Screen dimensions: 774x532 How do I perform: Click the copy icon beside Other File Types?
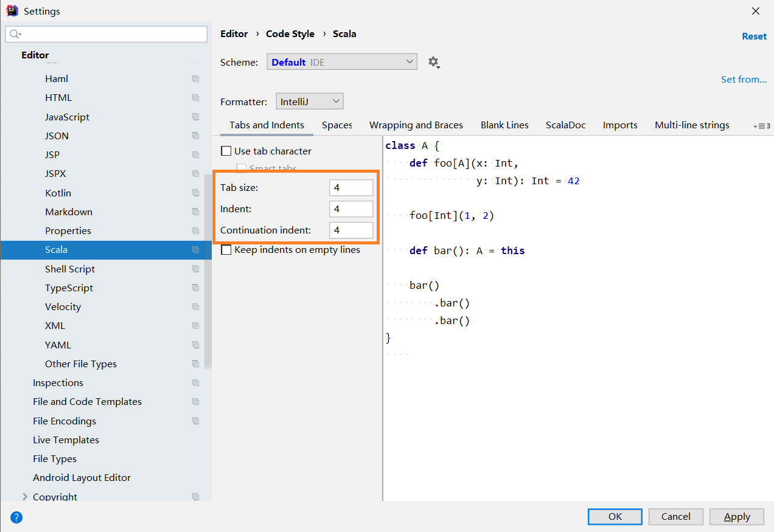point(195,364)
